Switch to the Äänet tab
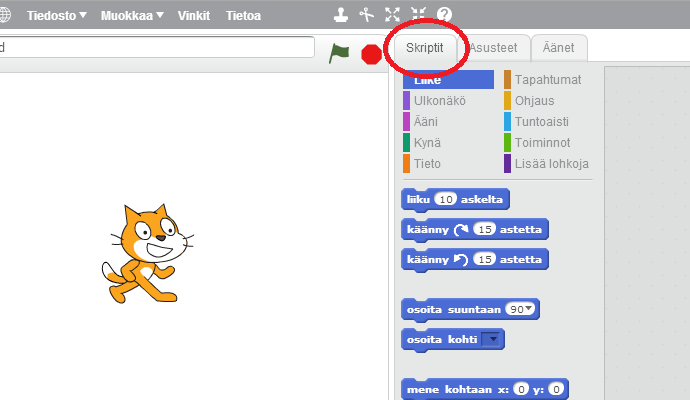690x400 pixels. pyautogui.click(x=558, y=48)
